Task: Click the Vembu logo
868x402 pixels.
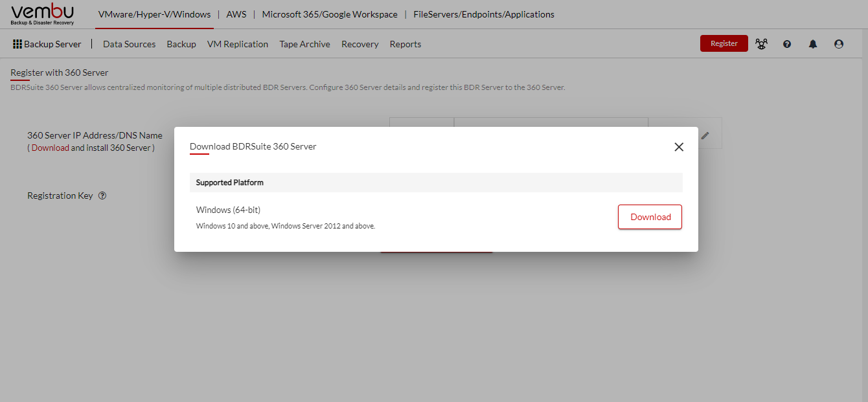Action: coord(42,14)
